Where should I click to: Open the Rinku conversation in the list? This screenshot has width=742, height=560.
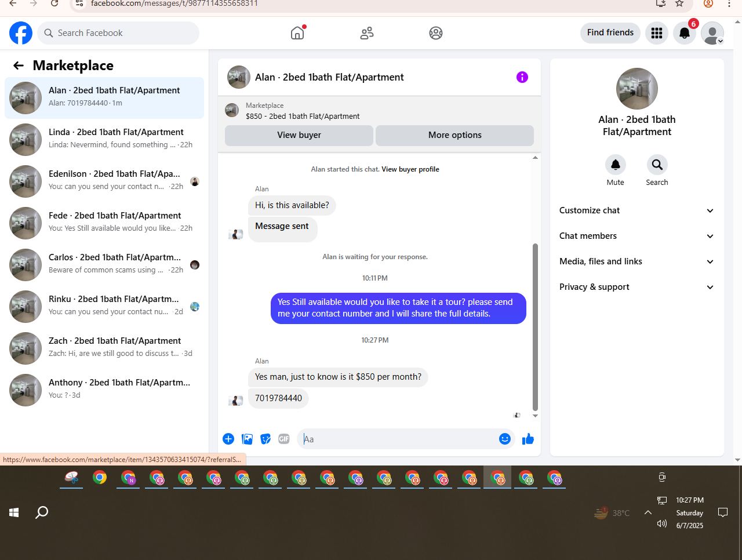104,307
